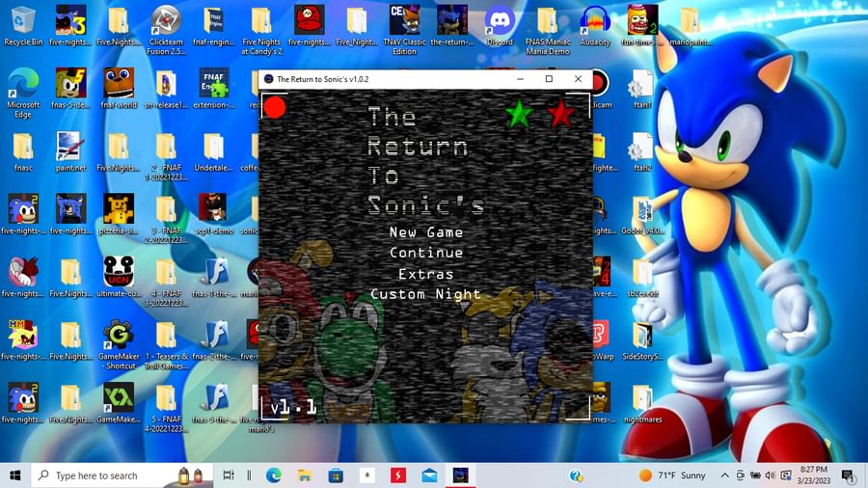
Task: Select Five Nights at Candy's 2 folder
Action: (261, 31)
